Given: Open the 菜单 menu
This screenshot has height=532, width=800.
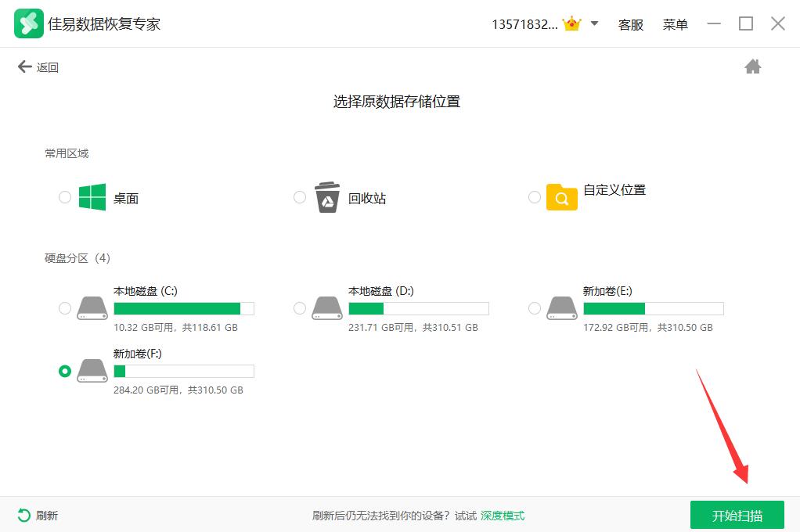Looking at the screenshot, I should 675,24.
